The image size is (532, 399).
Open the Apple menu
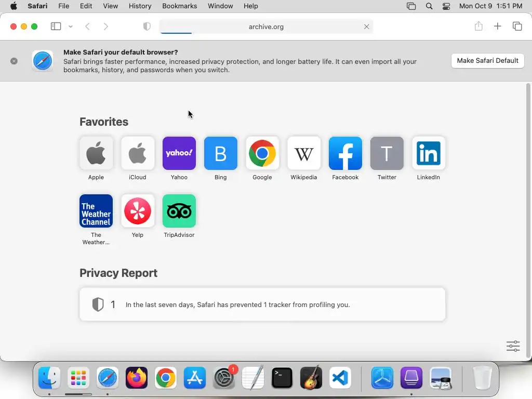[14, 6]
